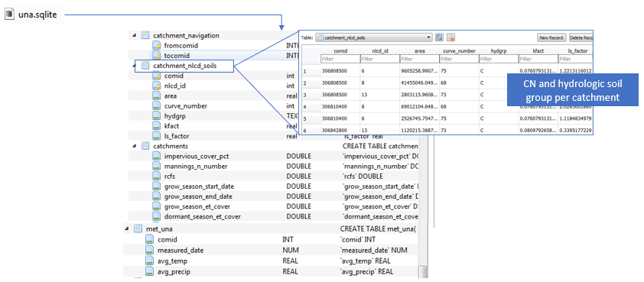Click the met_una table icon

(138, 229)
